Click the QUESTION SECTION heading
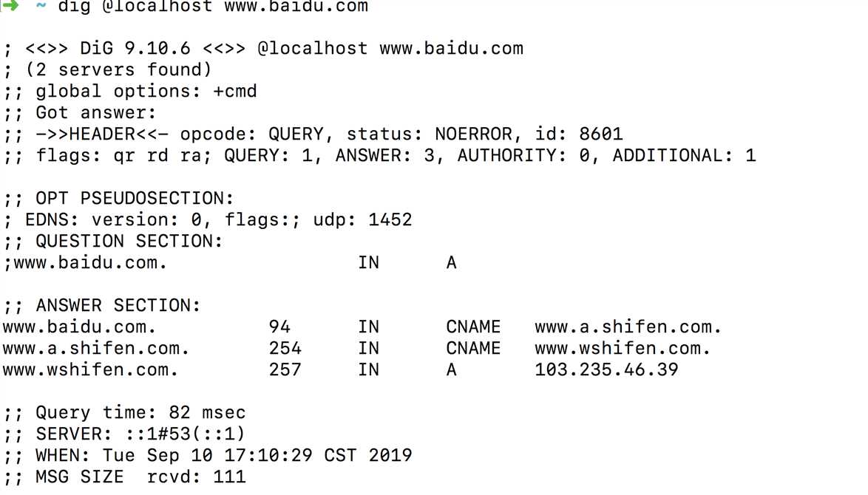Viewport: 868px width, 495px height. [x=129, y=242]
